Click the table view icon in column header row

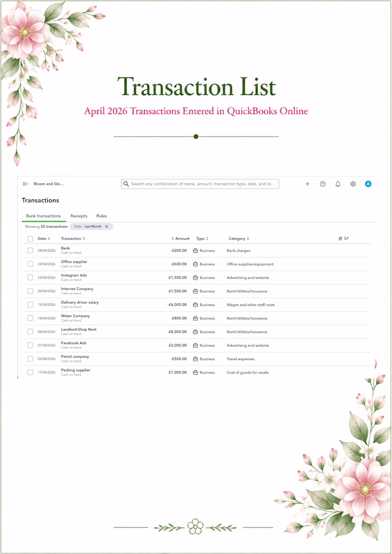(x=341, y=239)
